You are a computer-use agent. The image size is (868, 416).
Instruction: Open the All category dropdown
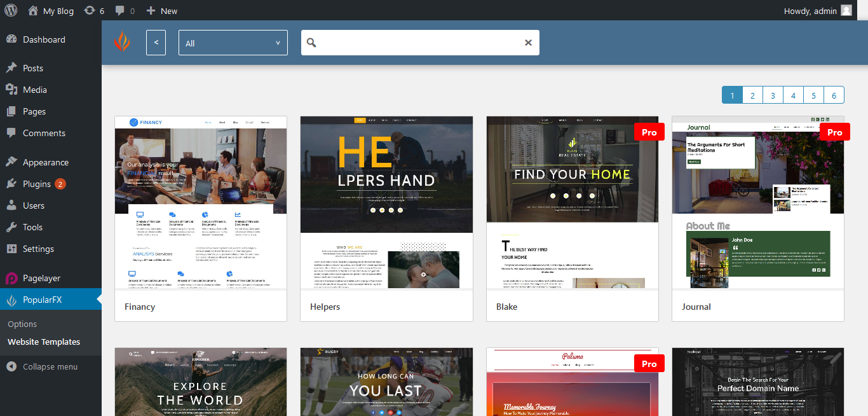click(233, 43)
